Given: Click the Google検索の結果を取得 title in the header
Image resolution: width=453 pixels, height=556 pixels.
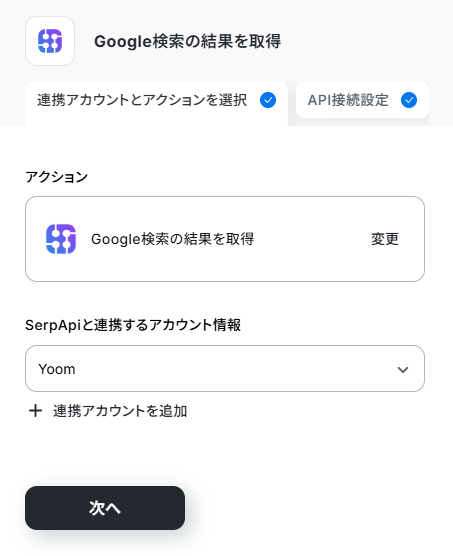Looking at the screenshot, I should 188,41.
